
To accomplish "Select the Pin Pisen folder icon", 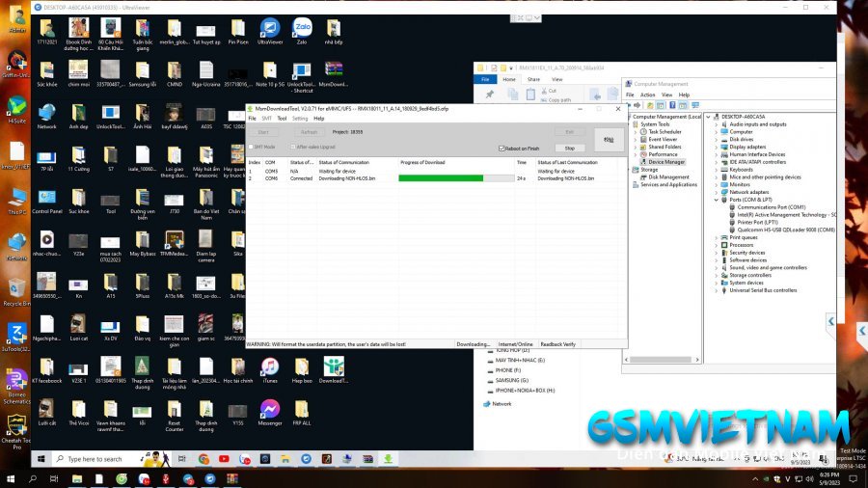I will click(x=238, y=31).
